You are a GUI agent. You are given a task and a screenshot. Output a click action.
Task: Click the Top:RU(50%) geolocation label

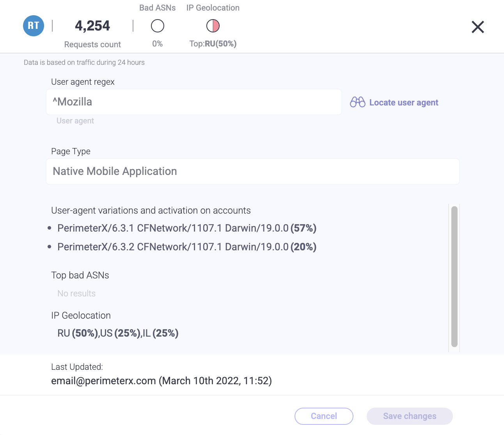pos(213,44)
